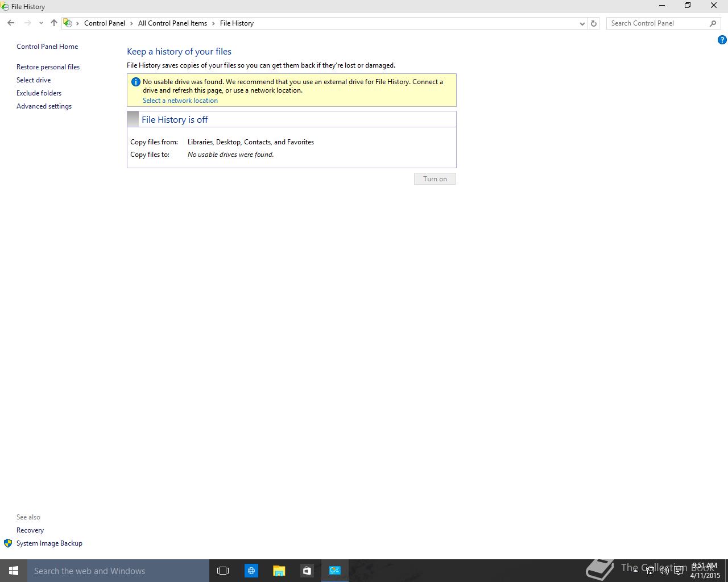728x582 pixels.
Task: Open File Explorer from the taskbar
Action: click(x=279, y=571)
